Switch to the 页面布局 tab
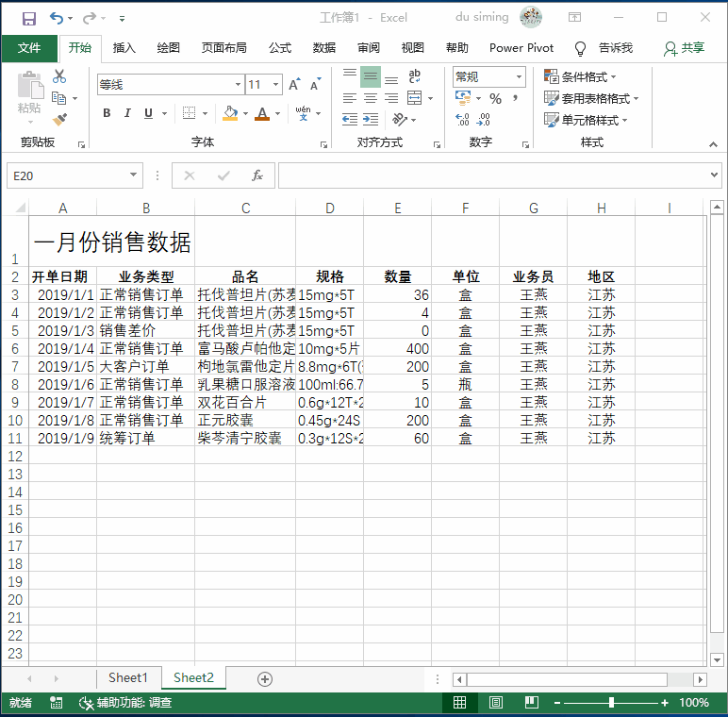This screenshot has width=728, height=717. pos(224,48)
